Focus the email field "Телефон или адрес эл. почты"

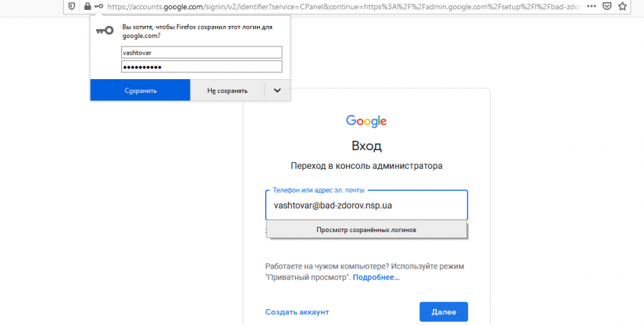pyautogui.click(x=366, y=206)
